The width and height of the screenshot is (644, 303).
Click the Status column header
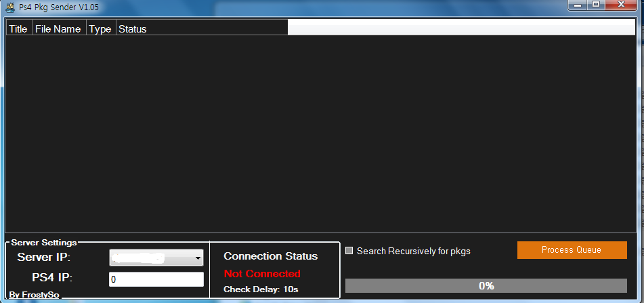[202, 28]
